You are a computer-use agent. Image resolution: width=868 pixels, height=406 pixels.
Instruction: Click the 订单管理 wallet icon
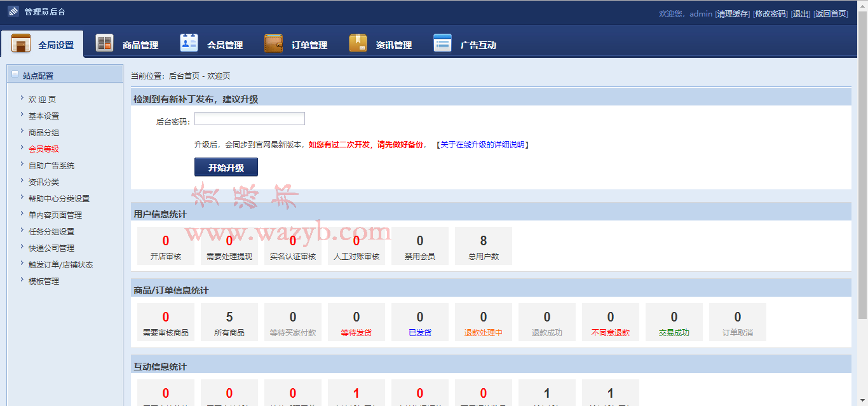273,43
